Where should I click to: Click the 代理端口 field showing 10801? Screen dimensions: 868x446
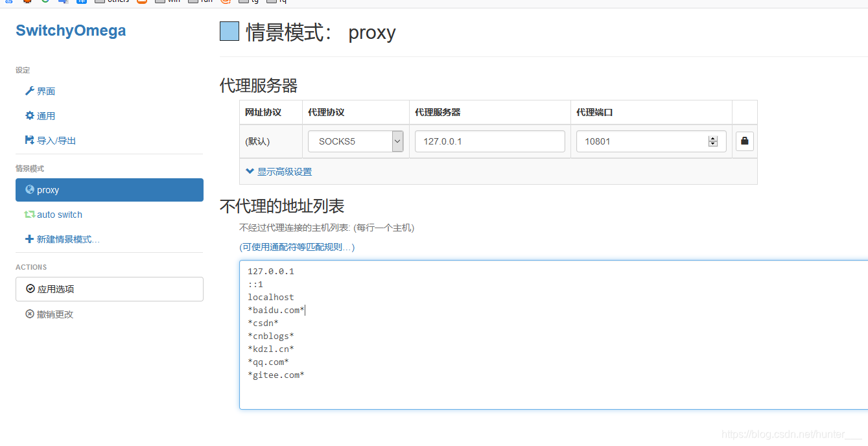pos(651,141)
